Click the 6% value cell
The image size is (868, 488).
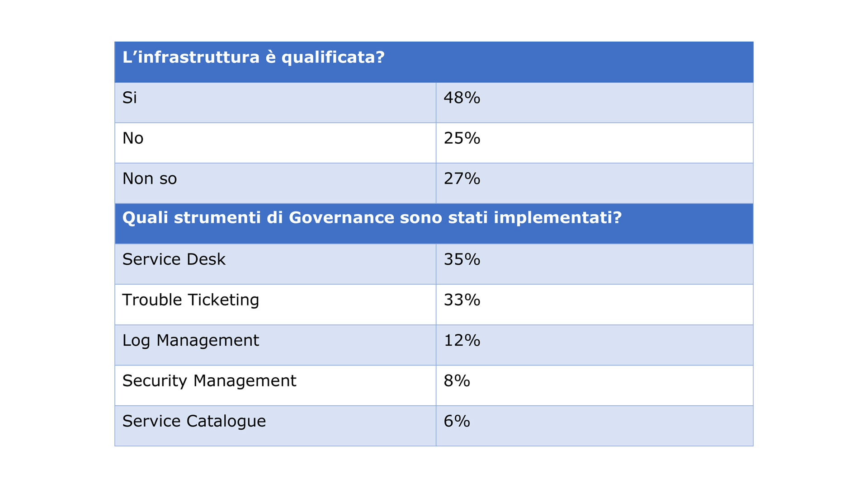(x=594, y=426)
